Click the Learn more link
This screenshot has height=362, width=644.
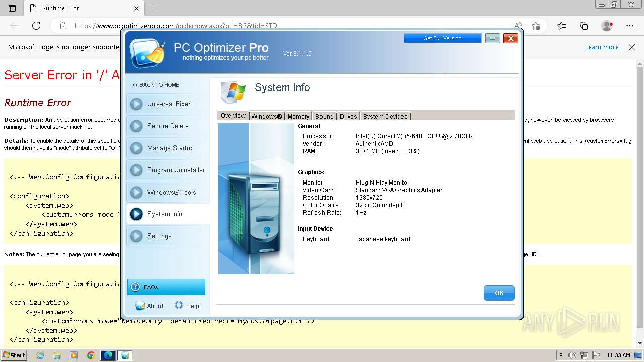[602, 47]
